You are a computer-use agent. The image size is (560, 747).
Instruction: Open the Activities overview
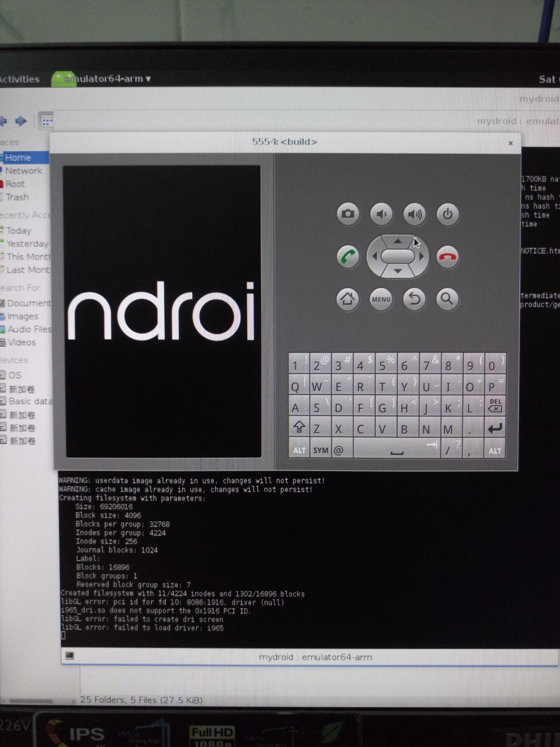19,79
